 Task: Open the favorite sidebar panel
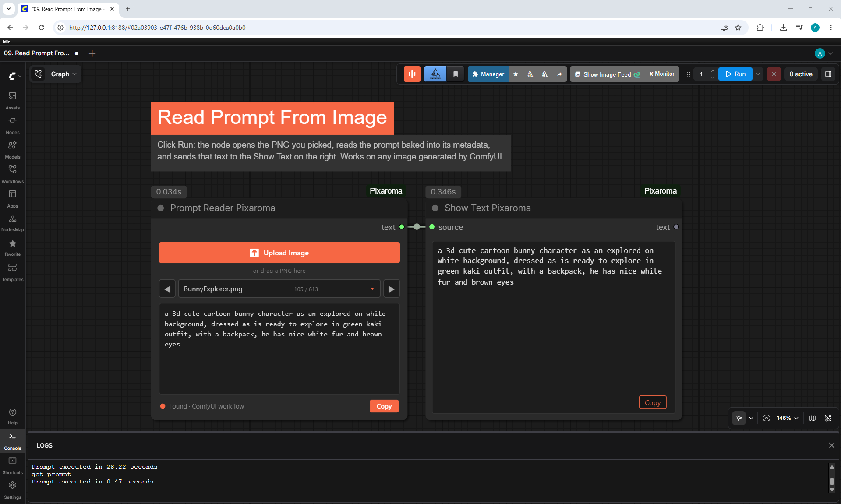click(x=12, y=247)
